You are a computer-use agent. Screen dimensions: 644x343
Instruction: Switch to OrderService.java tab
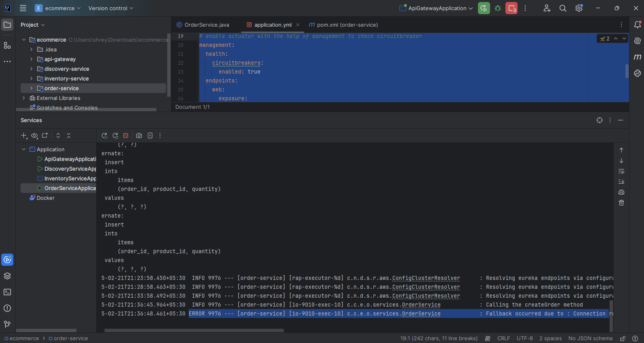click(x=203, y=25)
